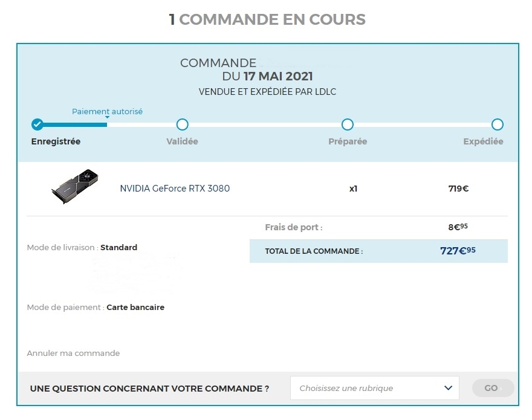Click Annuler ma commande link

click(x=73, y=353)
